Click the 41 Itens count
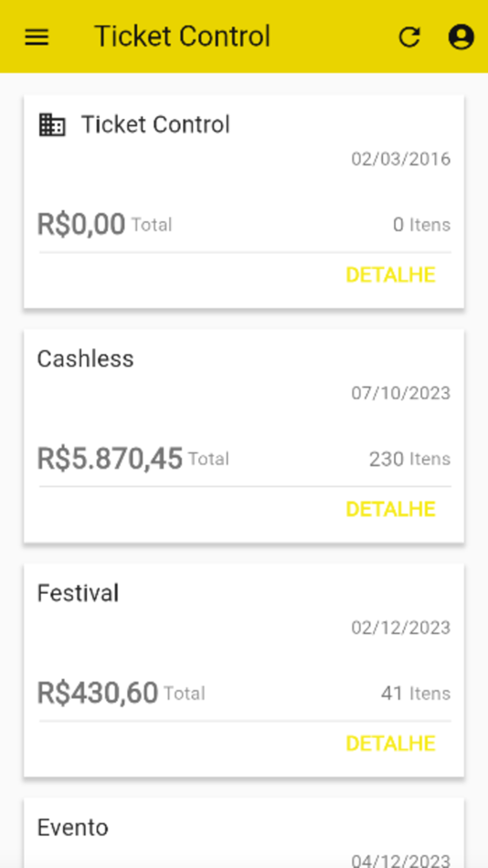This screenshot has width=488, height=868. (416, 693)
